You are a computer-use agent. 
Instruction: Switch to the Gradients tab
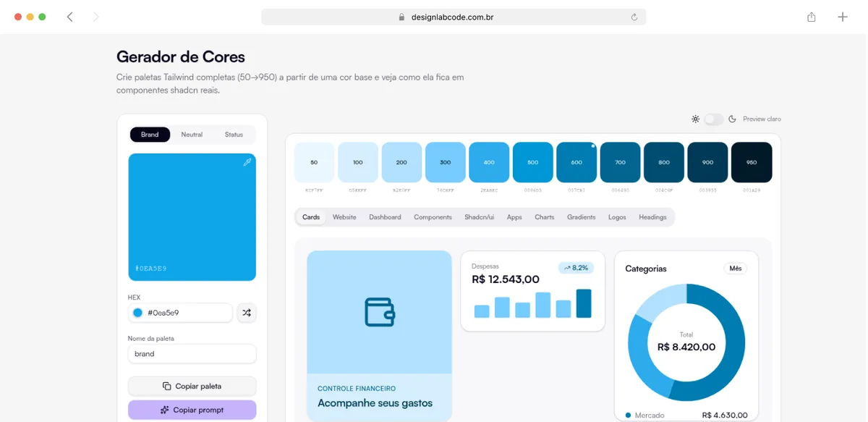pyautogui.click(x=581, y=217)
